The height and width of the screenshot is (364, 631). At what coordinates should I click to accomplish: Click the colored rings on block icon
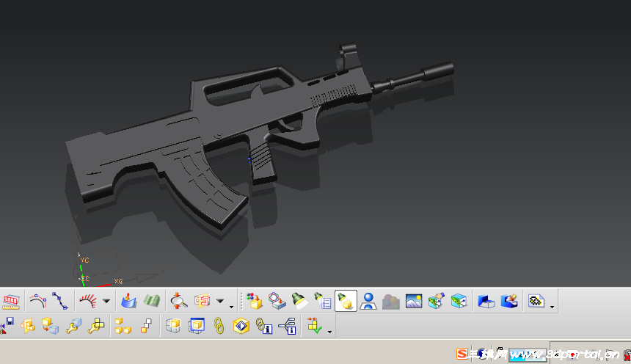(277, 301)
